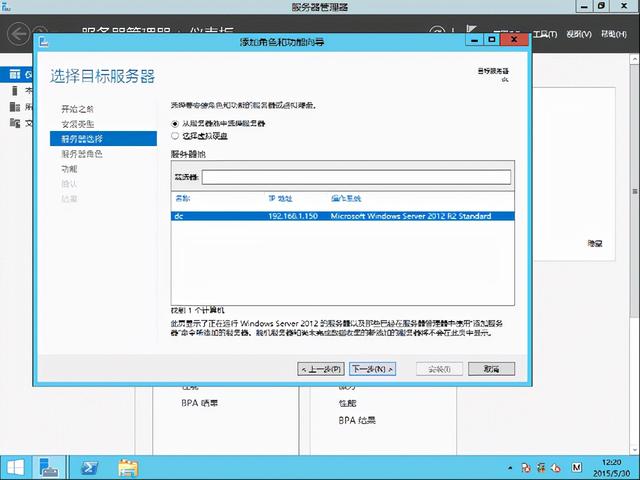Open the 工具(T) menu in Server Manager

click(x=545, y=34)
